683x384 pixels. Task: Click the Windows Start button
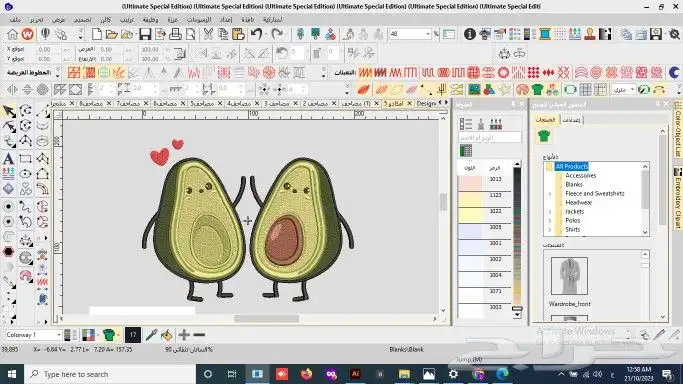(x=12, y=374)
